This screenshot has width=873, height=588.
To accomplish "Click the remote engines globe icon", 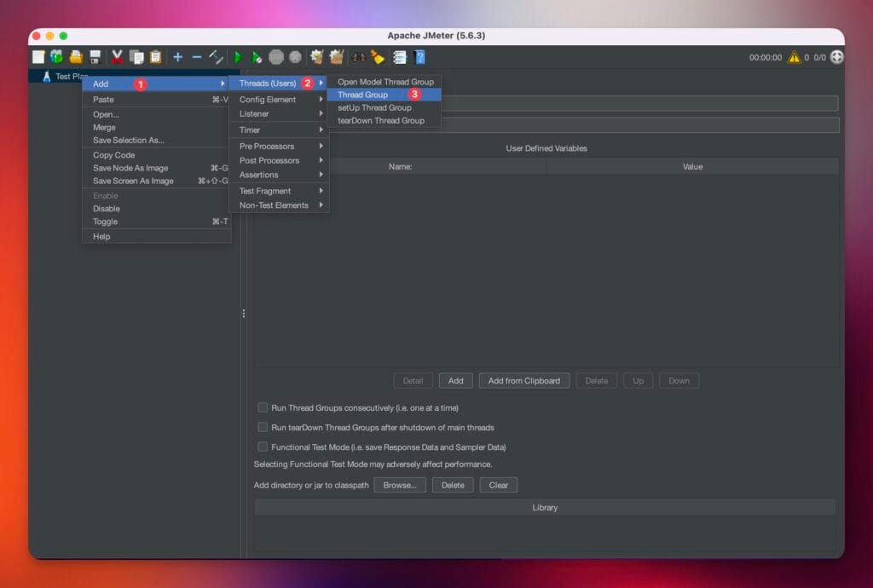I will pos(836,57).
